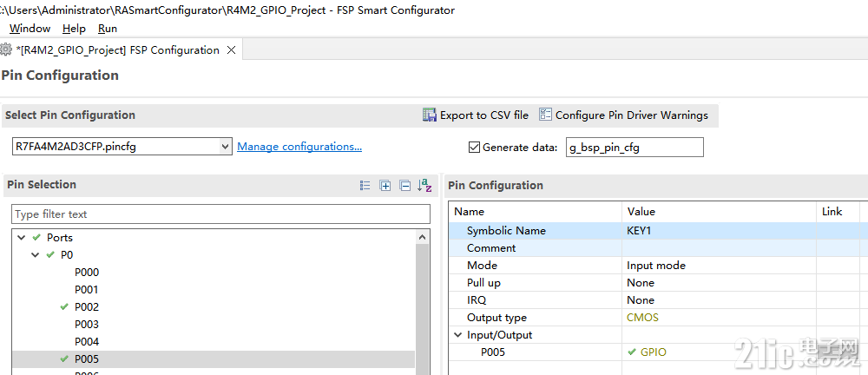Screen dimensions: 868x375
Task: Select the Ports tree item
Action: coord(60,238)
